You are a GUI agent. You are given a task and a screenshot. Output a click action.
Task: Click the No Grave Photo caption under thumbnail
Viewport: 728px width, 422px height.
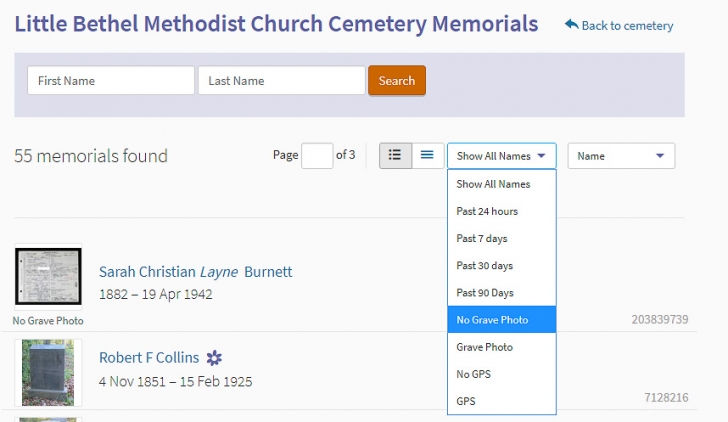[48, 321]
